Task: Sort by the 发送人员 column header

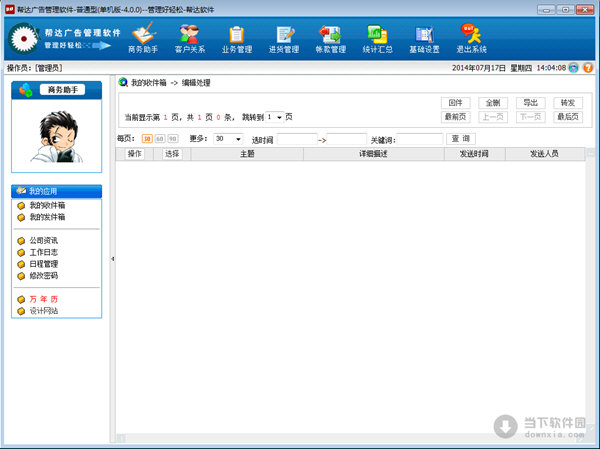Action: click(545, 154)
